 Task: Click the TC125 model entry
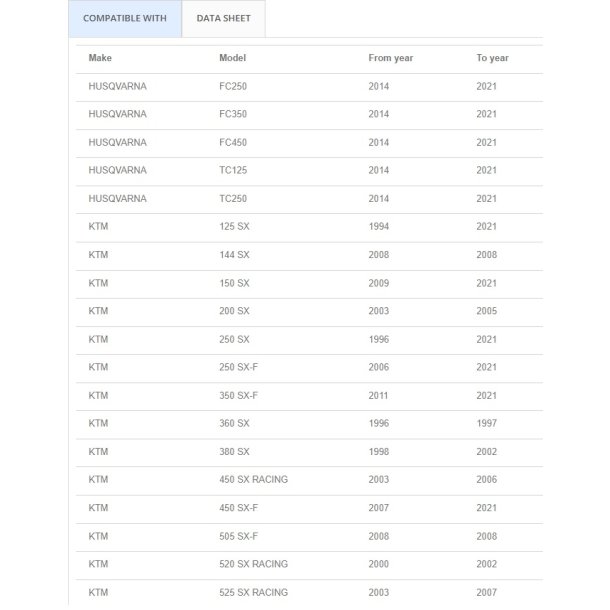tap(233, 171)
